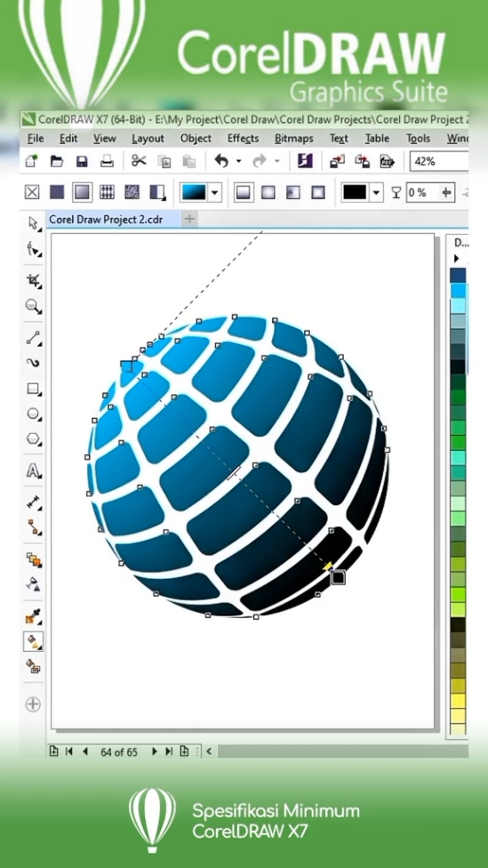Open the Effects menu
Image resolution: width=488 pixels, height=868 pixels.
[x=243, y=139]
